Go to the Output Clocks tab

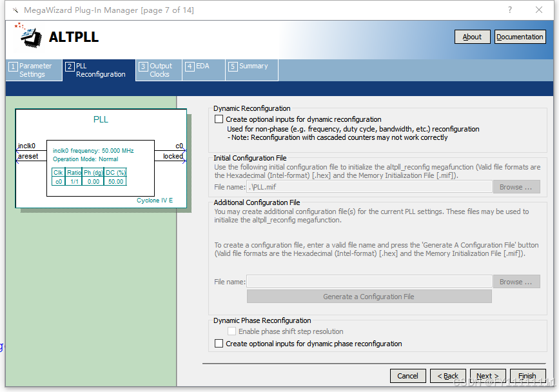pyautogui.click(x=159, y=70)
